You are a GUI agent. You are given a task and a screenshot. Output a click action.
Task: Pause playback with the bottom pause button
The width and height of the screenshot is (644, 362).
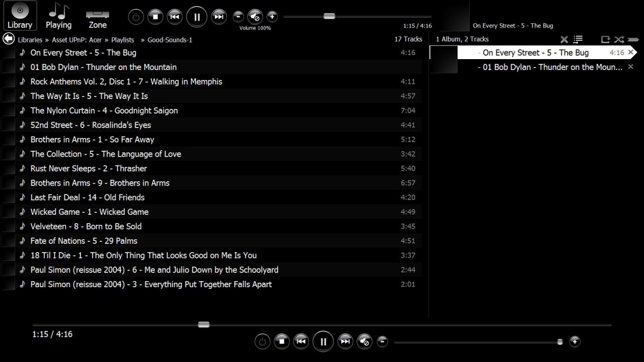coord(323,341)
